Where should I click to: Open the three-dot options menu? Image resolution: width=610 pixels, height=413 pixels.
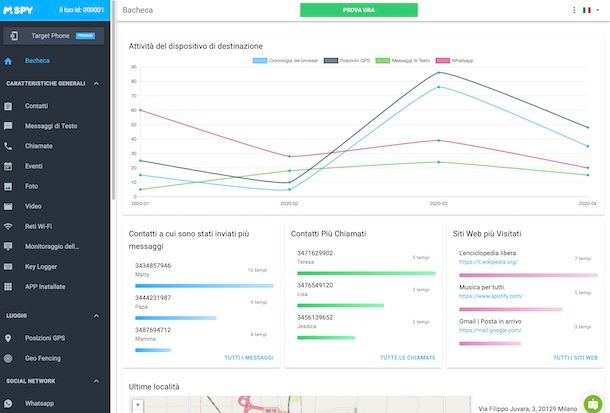(574, 10)
